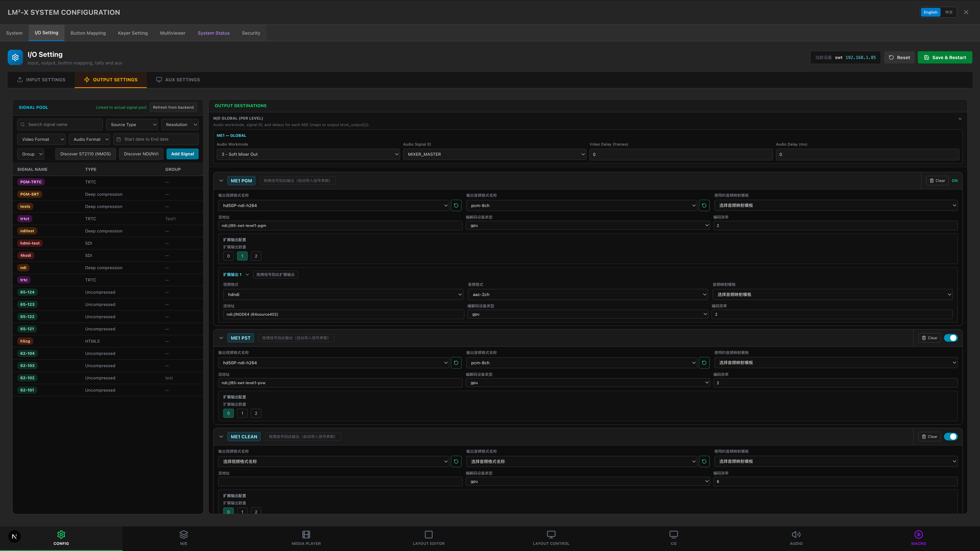Set ME1 PST extended output count to 2
The width and height of the screenshot is (980, 551).
pyautogui.click(x=256, y=413)
